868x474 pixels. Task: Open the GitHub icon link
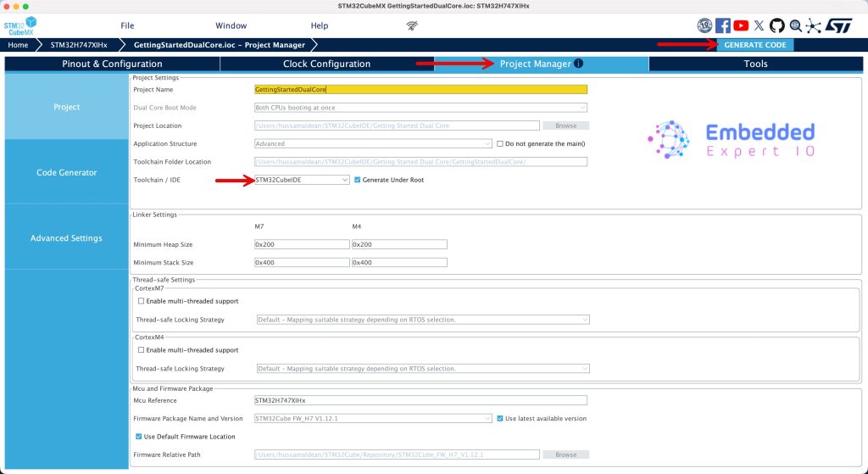[776, 26]
